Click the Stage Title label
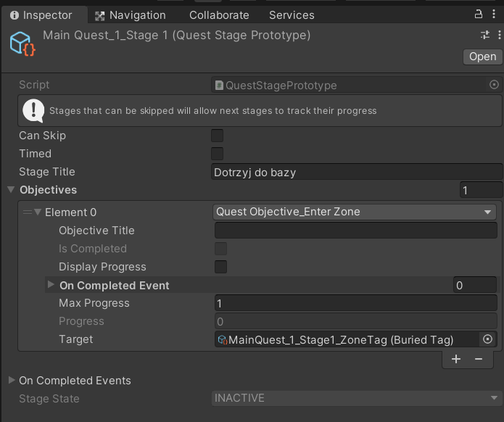This screenshot has width=504, height=422. click(47, 172)
